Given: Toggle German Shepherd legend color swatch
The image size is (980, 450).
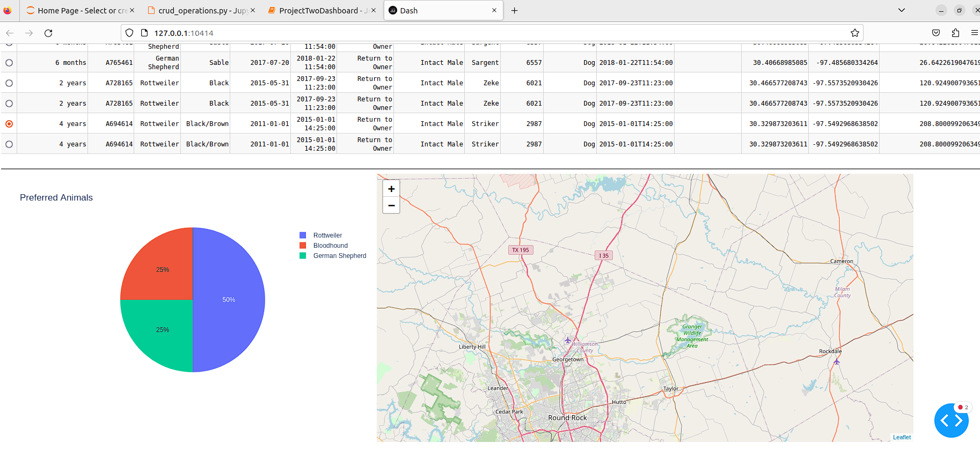Looking at the screenshot, I should 303,255.
